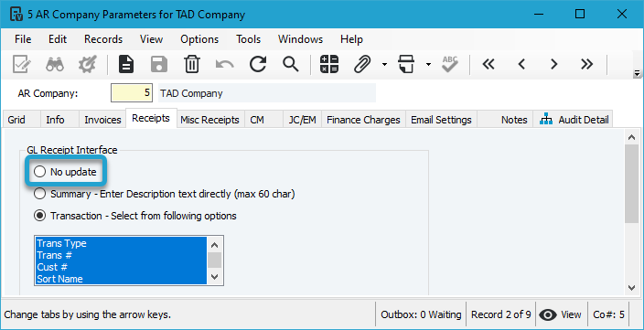Viewport: 644px width, 330px height.
Task: Jump to last record double-right arrows
Action: point(587,64)
